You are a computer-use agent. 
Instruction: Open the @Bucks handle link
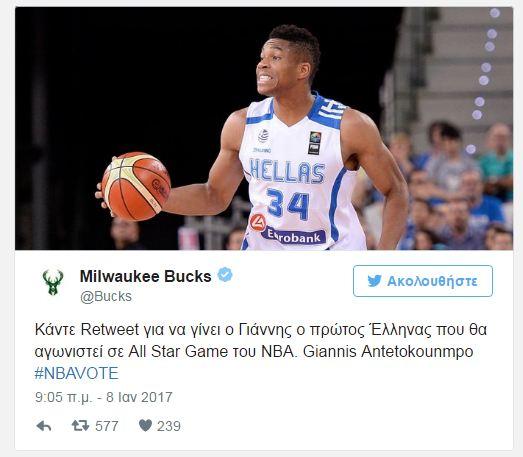click(106, 297)
